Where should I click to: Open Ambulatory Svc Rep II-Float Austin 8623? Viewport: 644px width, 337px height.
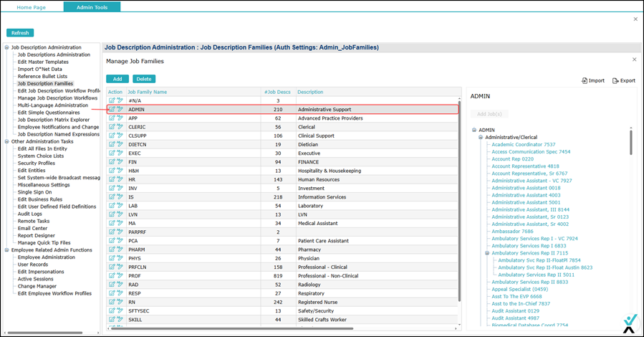point(545,267)
